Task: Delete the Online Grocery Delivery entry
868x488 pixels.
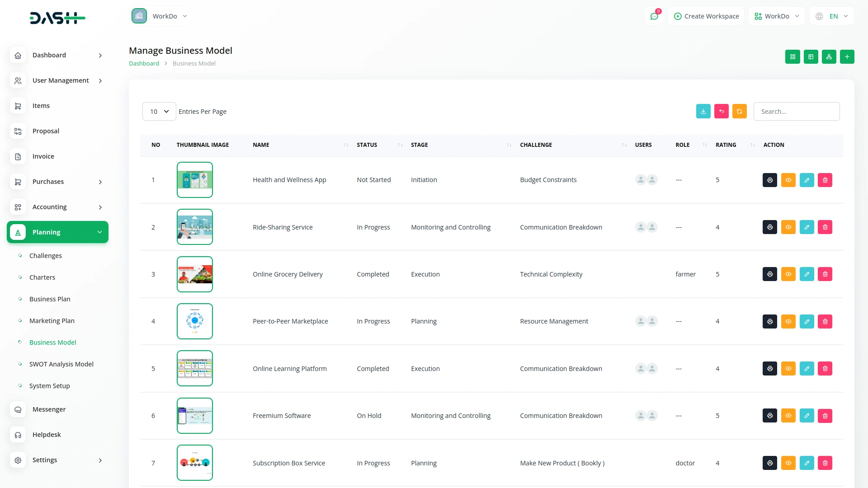Action: tap(825, 274)
